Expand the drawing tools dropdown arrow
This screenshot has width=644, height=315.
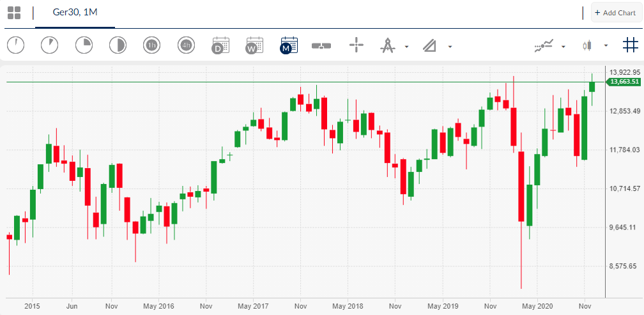(406, 47)
